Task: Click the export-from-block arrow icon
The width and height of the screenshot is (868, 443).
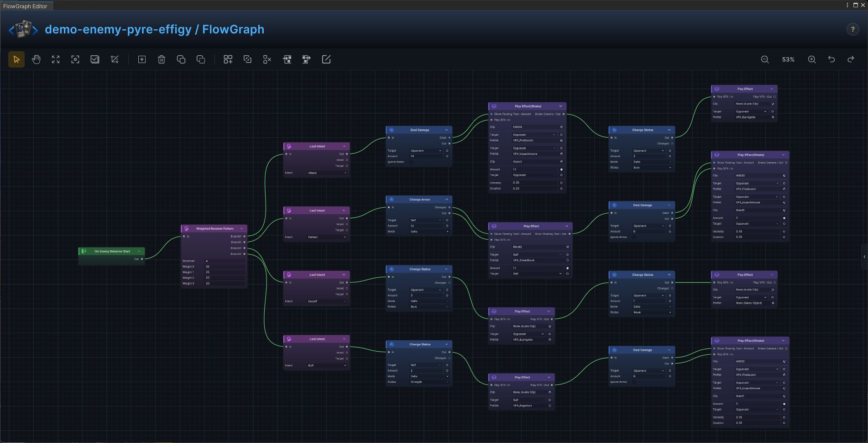Action: [x=307, y=59]
